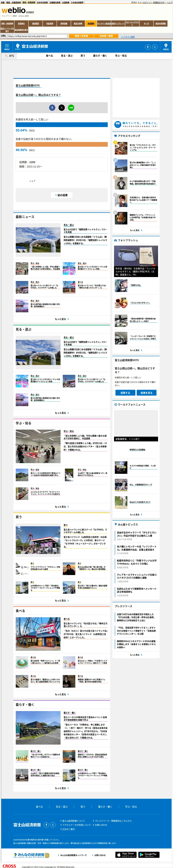Viewport: 173px width, 868px height.
Task: Open the 食べる navigation tab
Action: tap(50, 56)
